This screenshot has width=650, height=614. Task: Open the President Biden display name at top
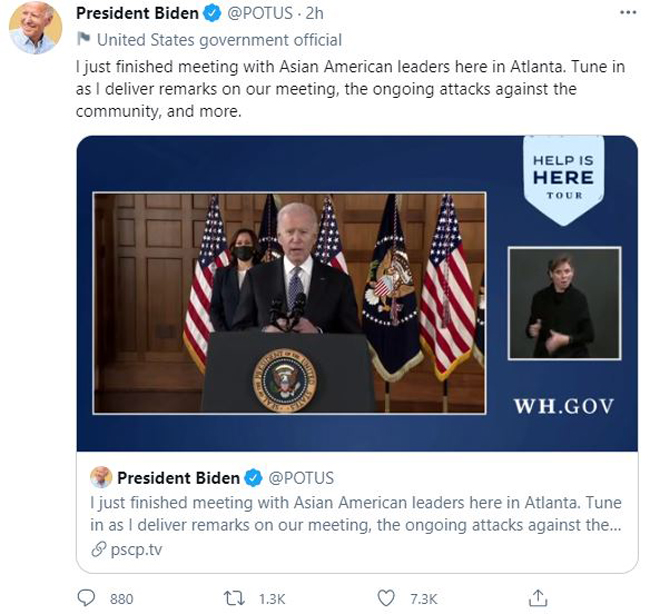[137, 13]
